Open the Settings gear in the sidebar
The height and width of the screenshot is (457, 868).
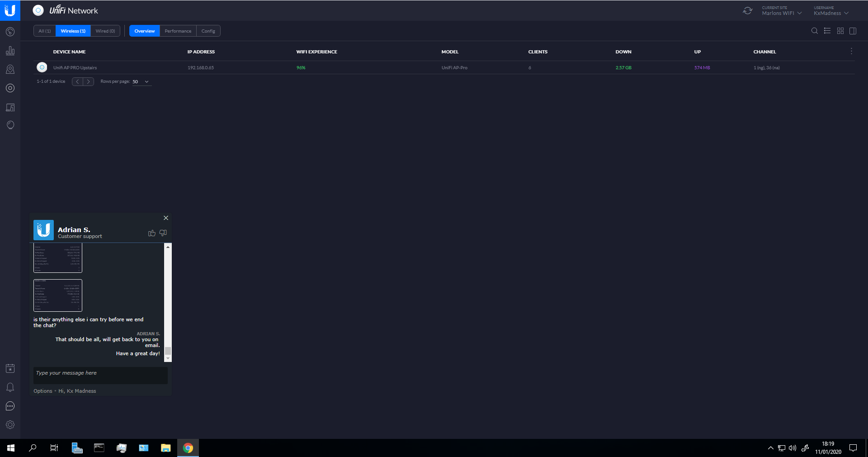[x=10, y=425]
